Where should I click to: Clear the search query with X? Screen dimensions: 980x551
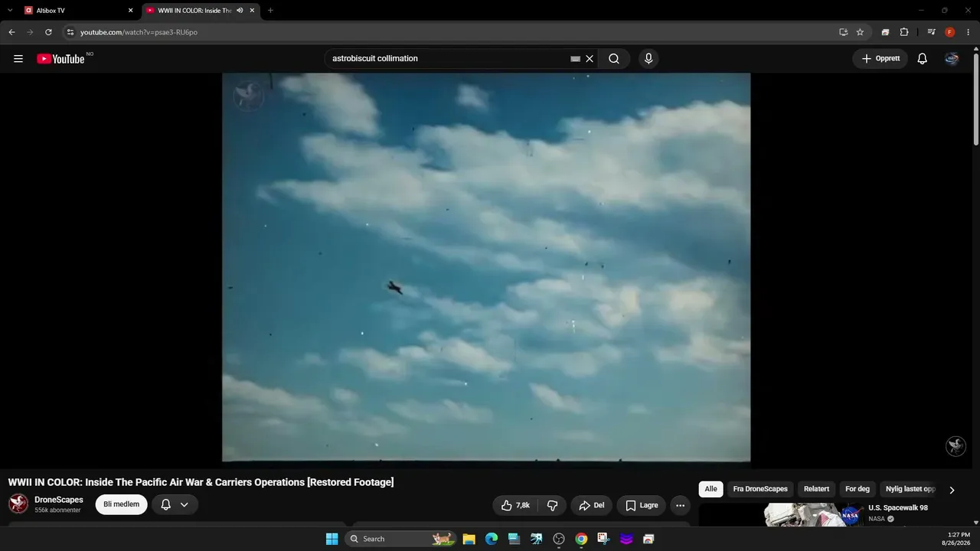(x=590, y=59)
